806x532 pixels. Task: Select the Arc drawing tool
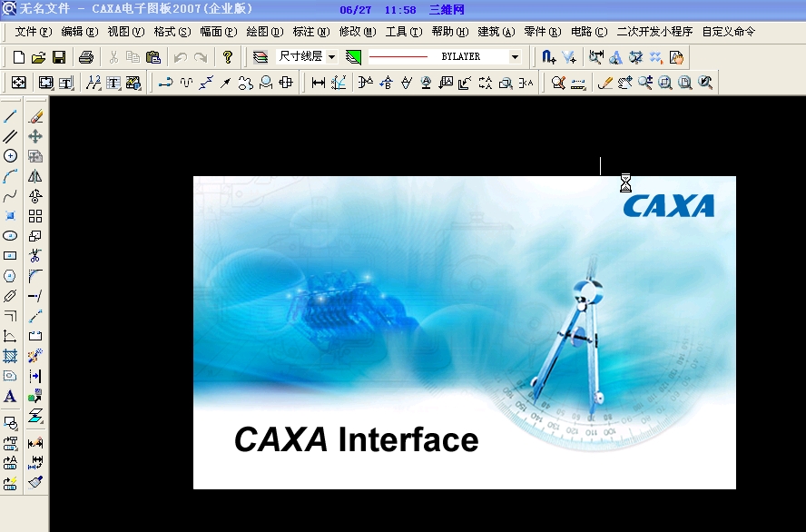click(10, 176)
